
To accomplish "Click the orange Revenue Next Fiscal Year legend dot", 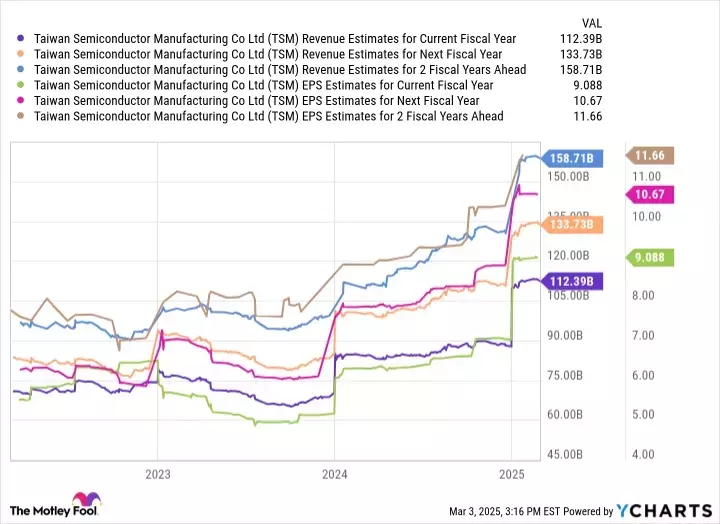I will pos(20,54).
